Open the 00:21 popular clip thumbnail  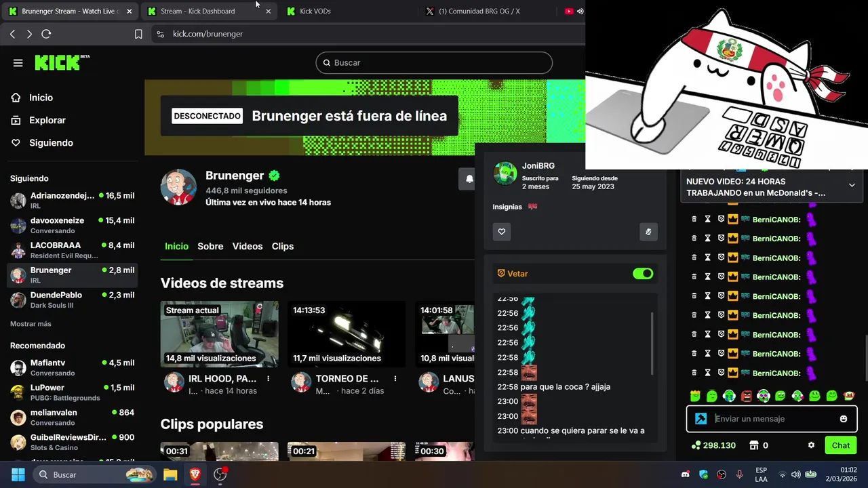pyautogui.click(x=347, y=451)
